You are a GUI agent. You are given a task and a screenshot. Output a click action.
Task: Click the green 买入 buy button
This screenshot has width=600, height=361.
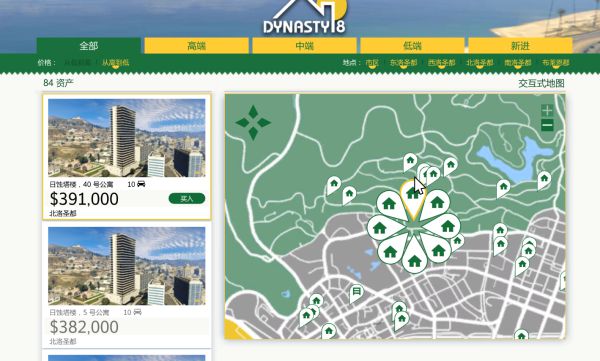tap(187, 199)
